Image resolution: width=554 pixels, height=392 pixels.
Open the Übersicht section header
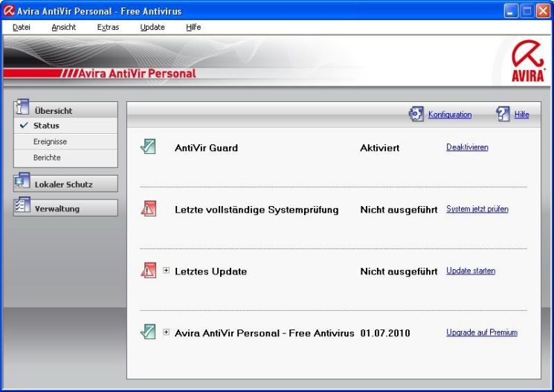pyautogui.click(x=65, y=110)
